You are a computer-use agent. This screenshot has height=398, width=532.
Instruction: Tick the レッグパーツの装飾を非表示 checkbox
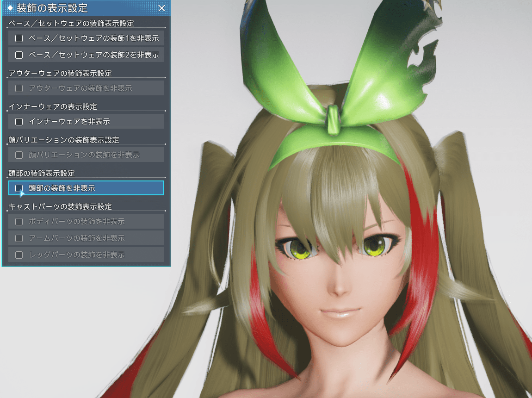(19, 255)
